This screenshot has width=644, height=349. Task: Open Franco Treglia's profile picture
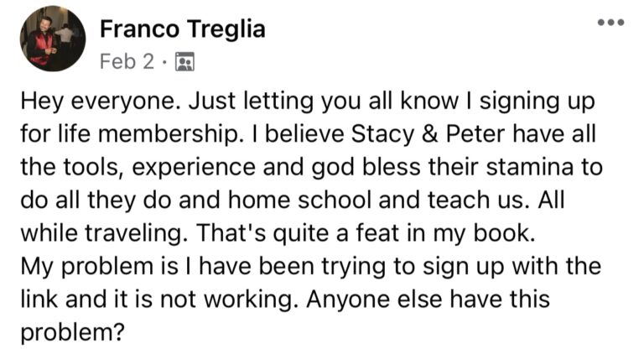click(51, 38)
